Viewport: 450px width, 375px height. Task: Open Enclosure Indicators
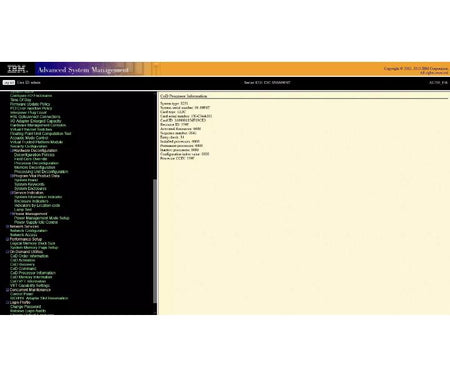[31, 201]
